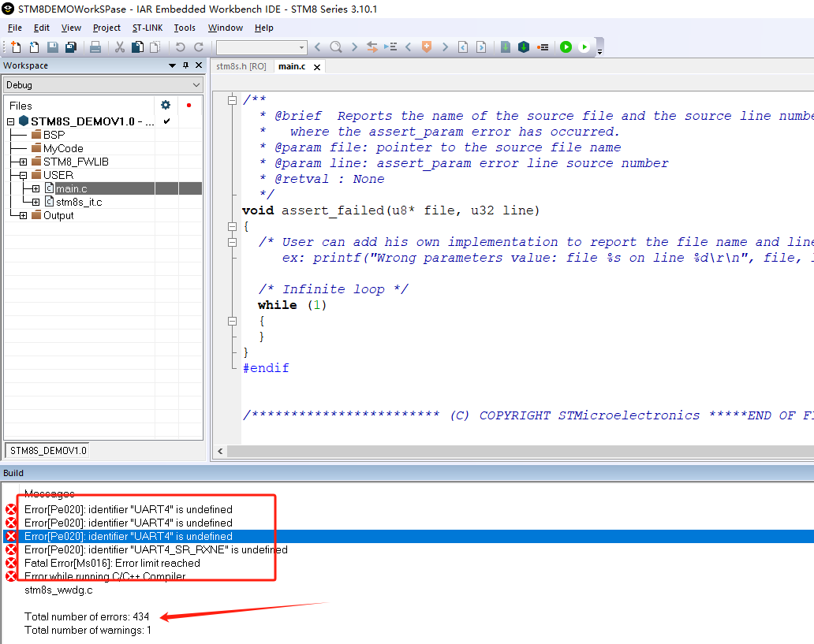Viewport: 814px width, 644px height.
Task: Open the Tools menu
Action: pos(185,28)
